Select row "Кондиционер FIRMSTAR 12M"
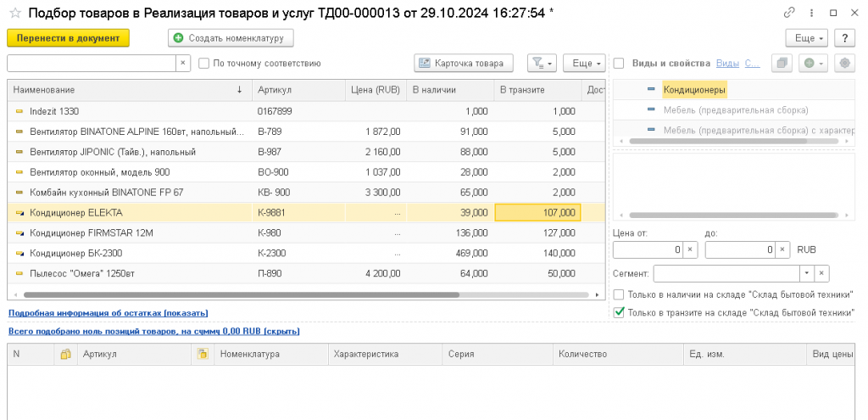Viewport: 868px width, 420px height. coord(306,233)
